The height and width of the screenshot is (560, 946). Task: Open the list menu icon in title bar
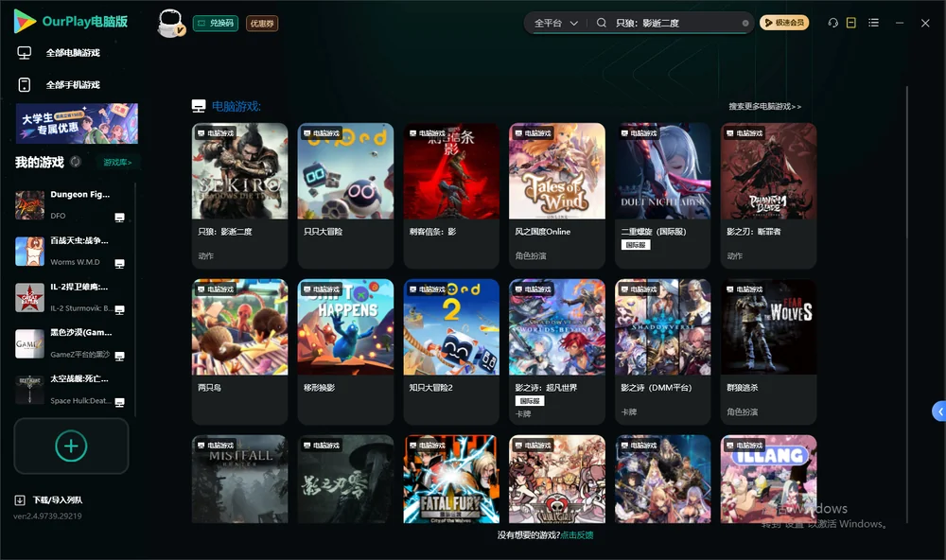(873, 23)
